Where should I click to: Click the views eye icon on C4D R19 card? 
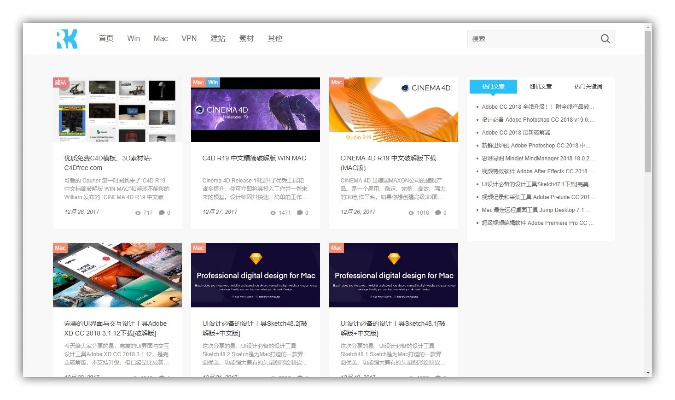272,212
